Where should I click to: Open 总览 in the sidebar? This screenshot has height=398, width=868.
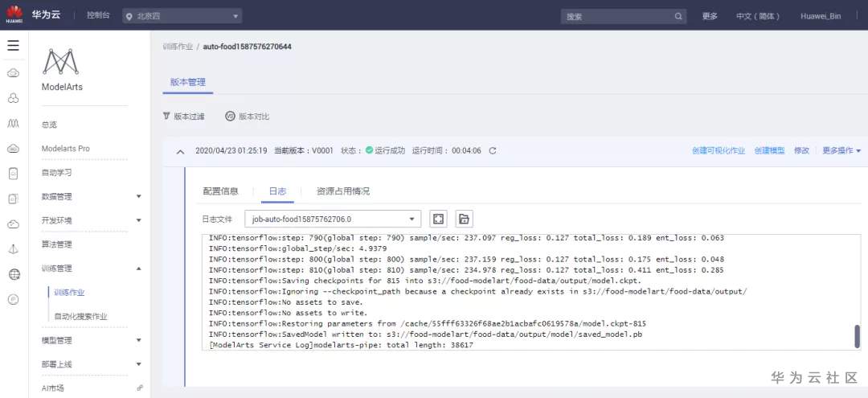pos(49,125)
